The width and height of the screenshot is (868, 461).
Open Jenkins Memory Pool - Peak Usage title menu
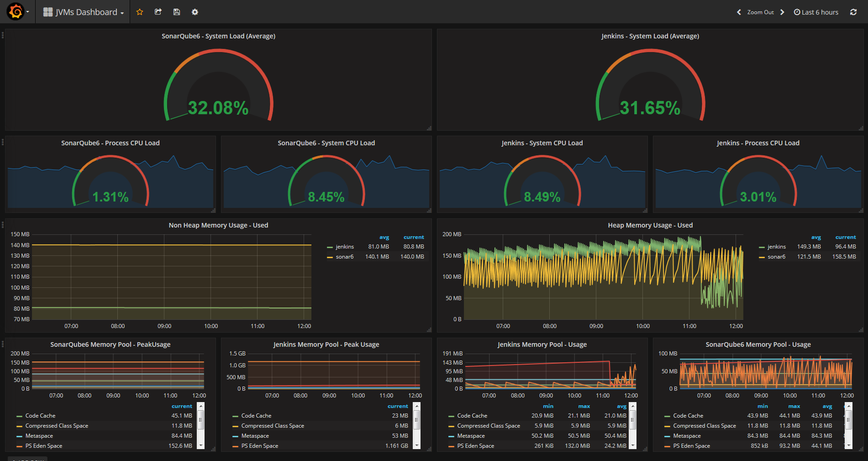(326, 344)
